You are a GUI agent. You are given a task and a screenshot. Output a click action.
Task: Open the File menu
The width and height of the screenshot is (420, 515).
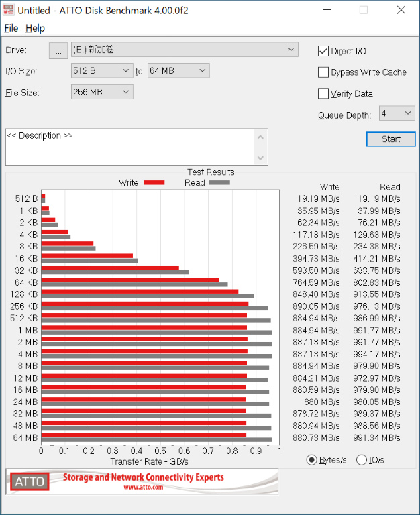tap(11, 28)
